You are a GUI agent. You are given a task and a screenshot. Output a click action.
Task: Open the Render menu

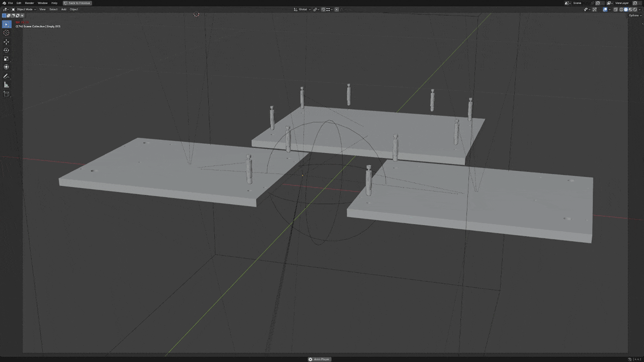click(30, 3)
